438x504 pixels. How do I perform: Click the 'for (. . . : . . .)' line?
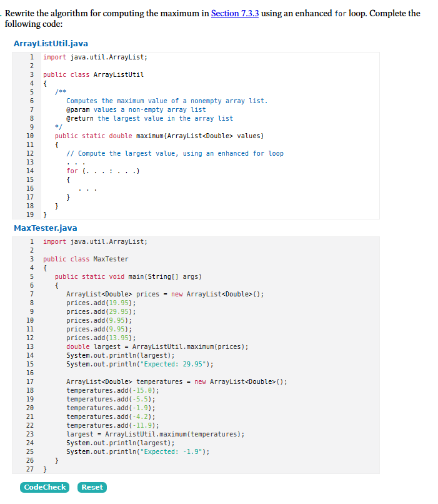point(102,171)
